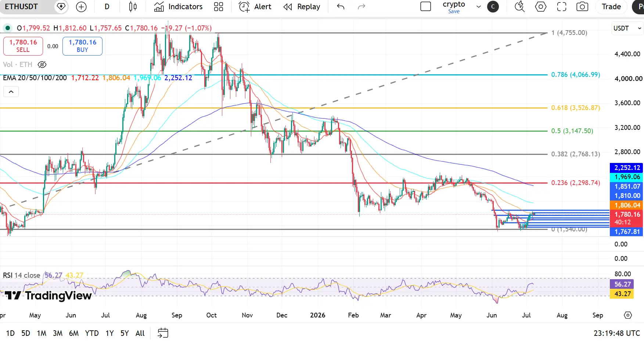Go to date via calendar icon
This screenshot has height=341, width=644.
pos(163,333)
